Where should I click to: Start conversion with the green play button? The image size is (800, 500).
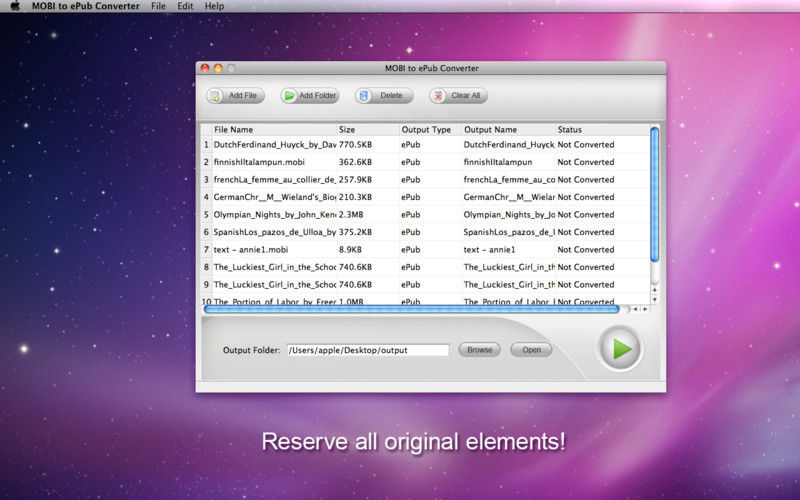(620, 349)
